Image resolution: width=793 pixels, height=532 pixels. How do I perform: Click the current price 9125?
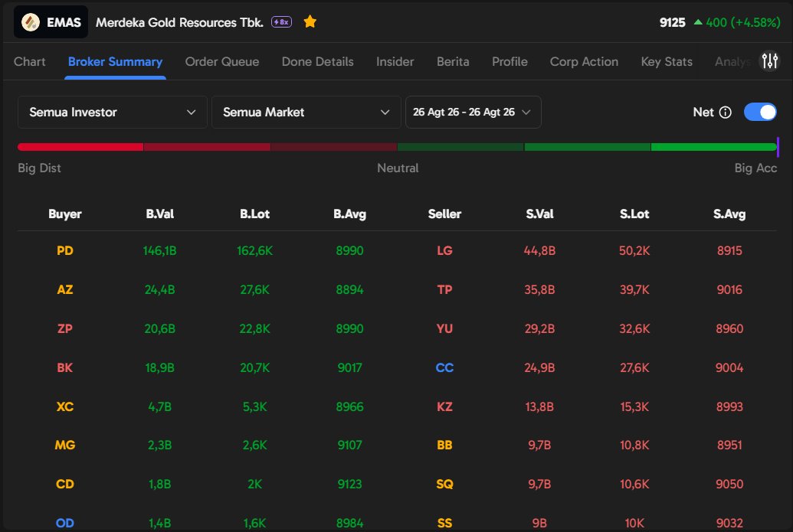(672, 22)
